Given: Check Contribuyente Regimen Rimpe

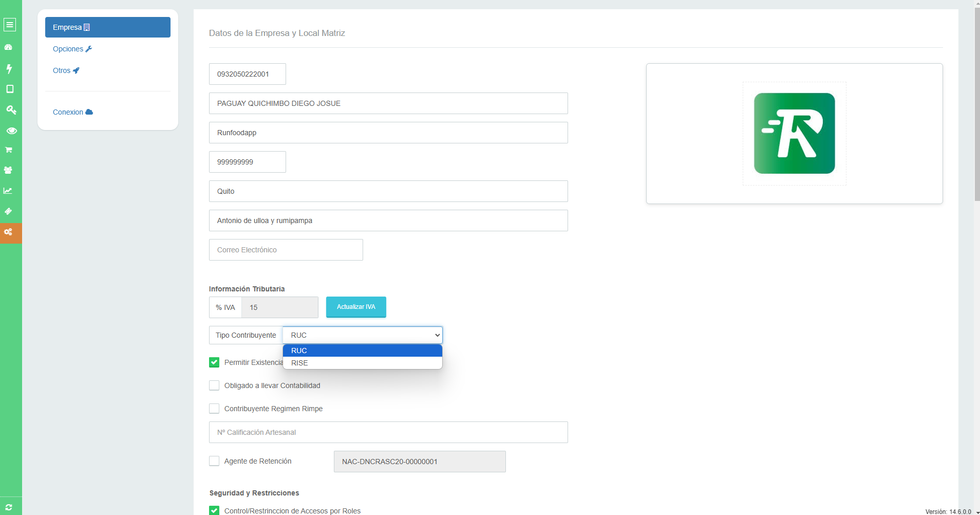Looking at the screenshot, I should click(x=214, y=409).
